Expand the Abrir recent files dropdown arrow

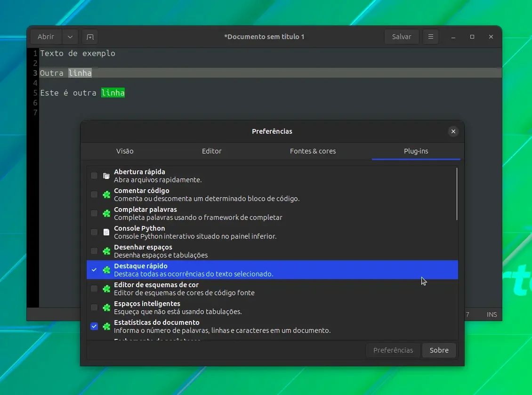tap(70, 37)
